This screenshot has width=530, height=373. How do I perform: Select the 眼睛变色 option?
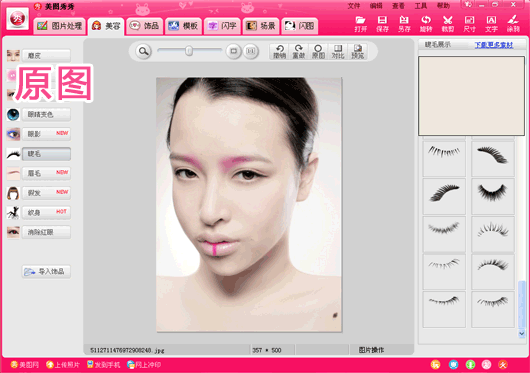47,115
